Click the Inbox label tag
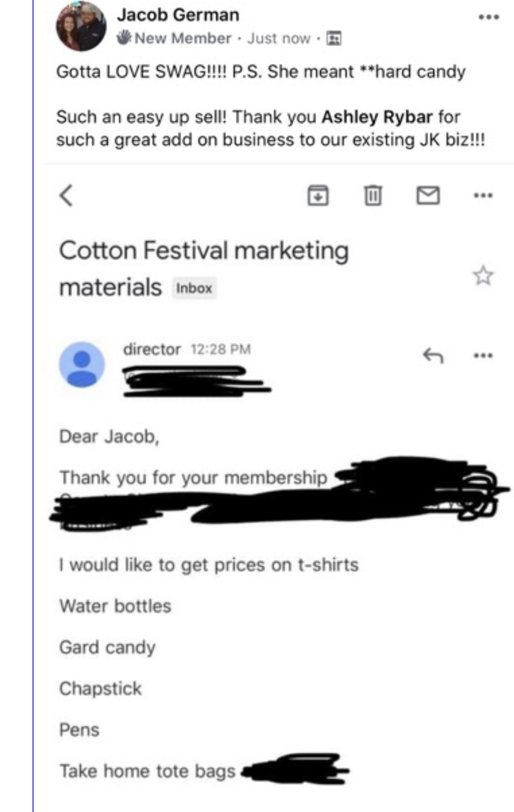Screen dimensions: 514x812 coord(194,288)
